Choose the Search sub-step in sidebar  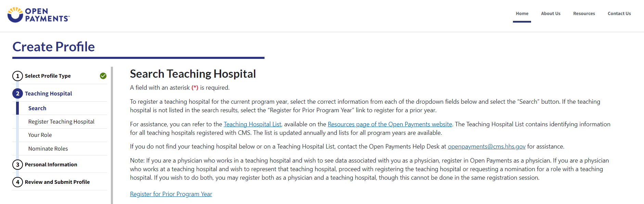(37, 108)
